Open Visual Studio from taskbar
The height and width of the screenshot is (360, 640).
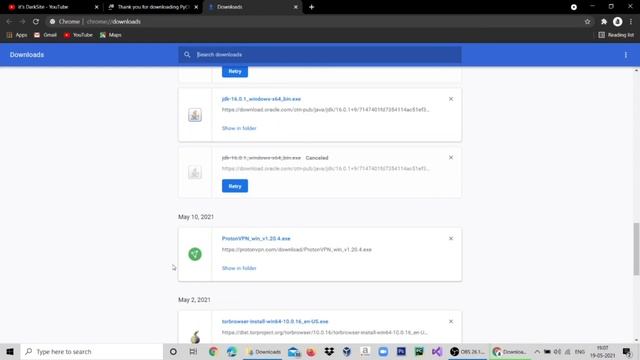click(x=437, y=351)
